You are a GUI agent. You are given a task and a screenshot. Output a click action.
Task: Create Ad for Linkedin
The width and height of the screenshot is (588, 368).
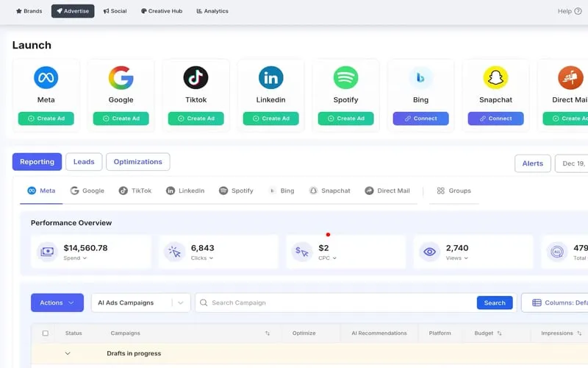[270, 118]
